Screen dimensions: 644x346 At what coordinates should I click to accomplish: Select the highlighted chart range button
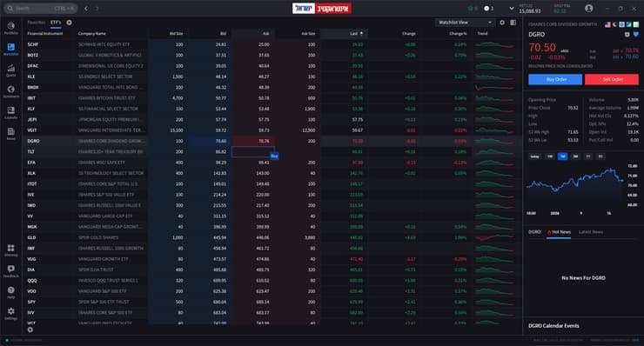[563, 156]
